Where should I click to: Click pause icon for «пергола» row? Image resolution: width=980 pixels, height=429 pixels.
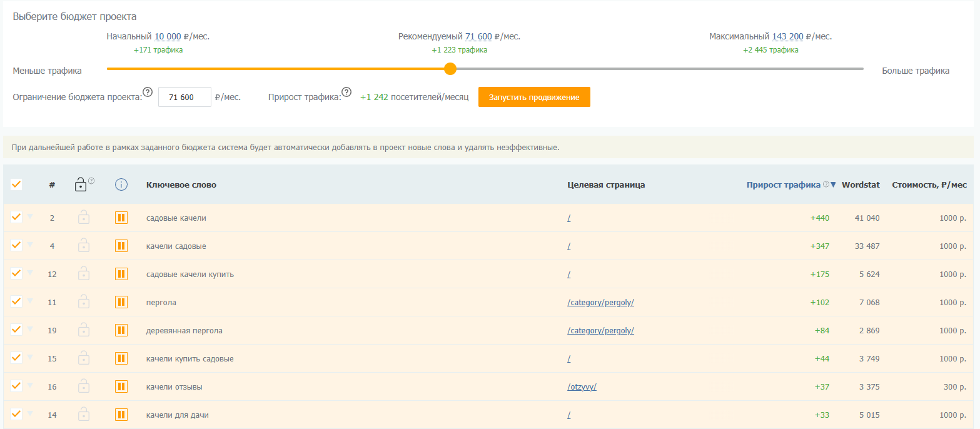click(121, 302)
